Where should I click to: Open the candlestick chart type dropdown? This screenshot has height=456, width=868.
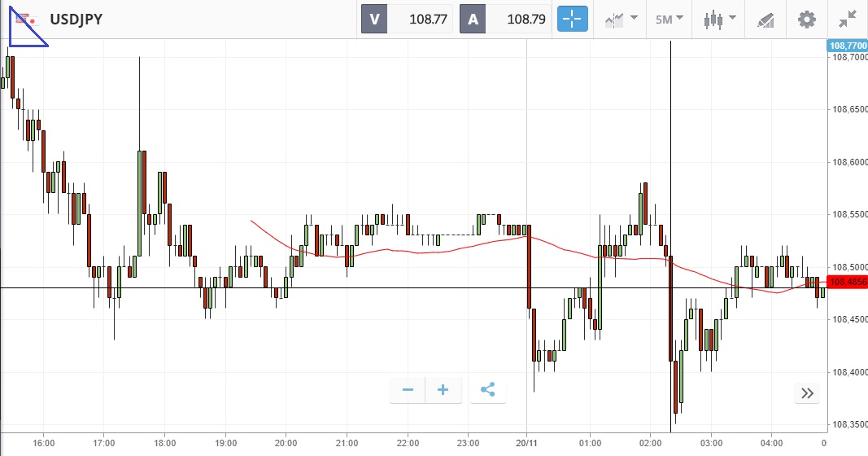[720, 19]
